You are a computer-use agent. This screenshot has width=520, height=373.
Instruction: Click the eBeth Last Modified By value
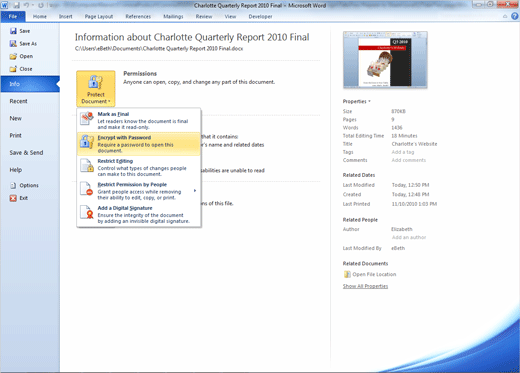(x=398, y=248)
